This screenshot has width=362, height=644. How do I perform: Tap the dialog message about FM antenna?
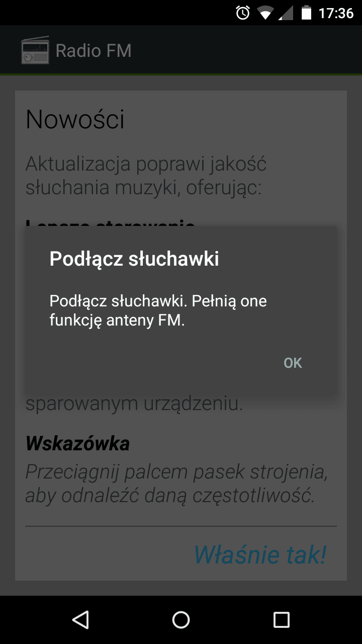[158, 310]
